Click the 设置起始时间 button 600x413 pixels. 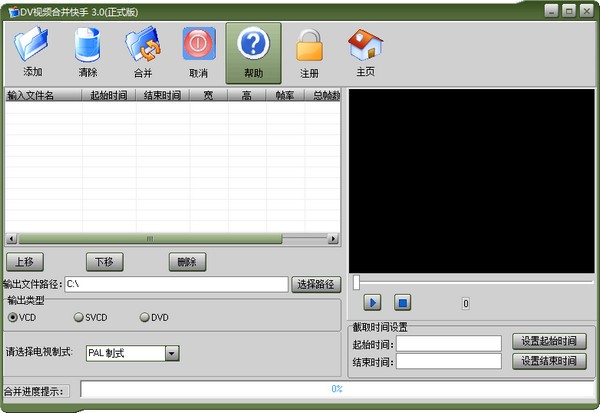point(549,342)
